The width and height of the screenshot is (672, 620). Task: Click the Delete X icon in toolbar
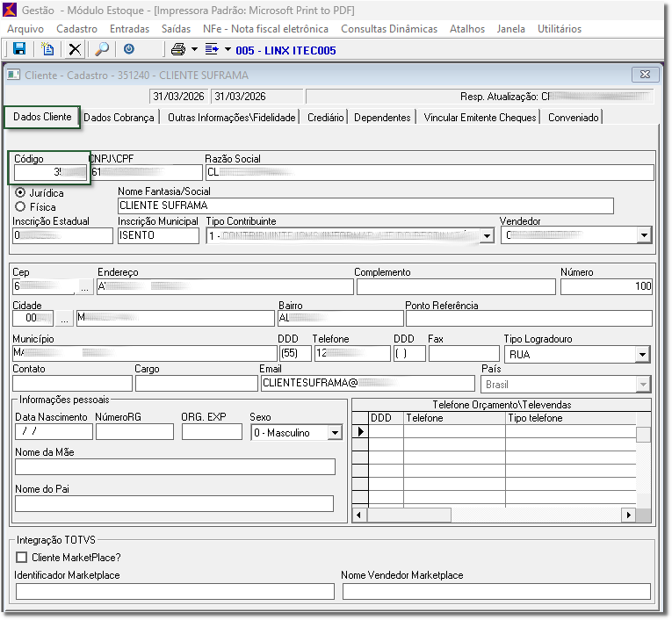pyautogui.click(x=75, y=49)
